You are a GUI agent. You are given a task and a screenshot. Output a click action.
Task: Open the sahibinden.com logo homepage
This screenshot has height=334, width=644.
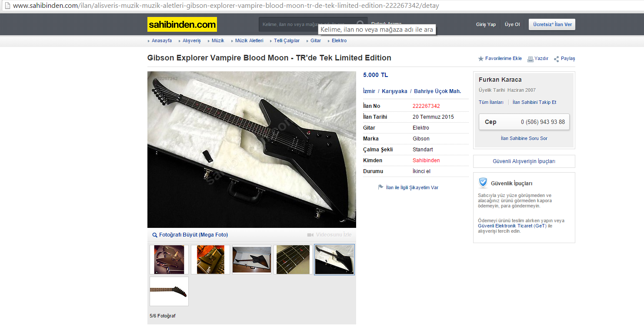(x=182, y=24)
